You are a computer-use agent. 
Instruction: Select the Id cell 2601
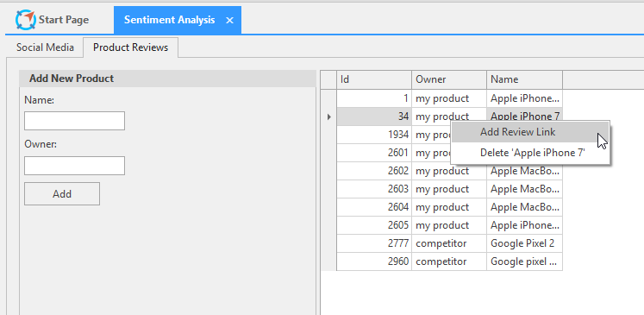(374, 153)
